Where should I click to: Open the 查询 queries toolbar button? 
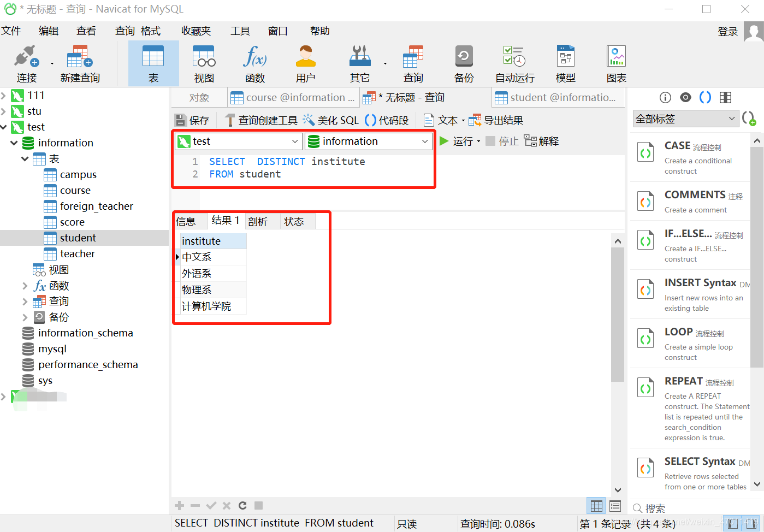click(x=413, y=64)
